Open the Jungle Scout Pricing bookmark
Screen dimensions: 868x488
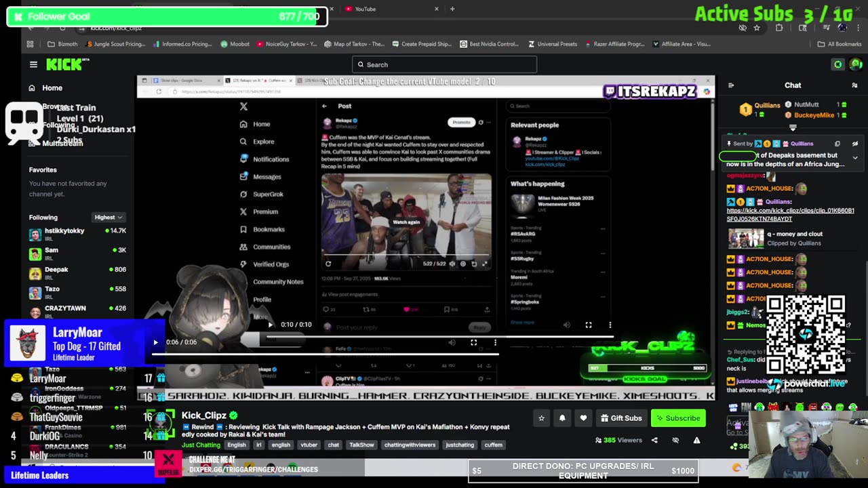[116, 44]
